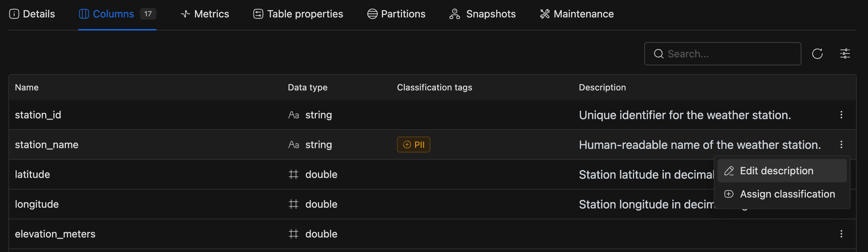868x252 pixels.
Task: Open the three-dot menu for station_id row
Action: click(841, 115)
